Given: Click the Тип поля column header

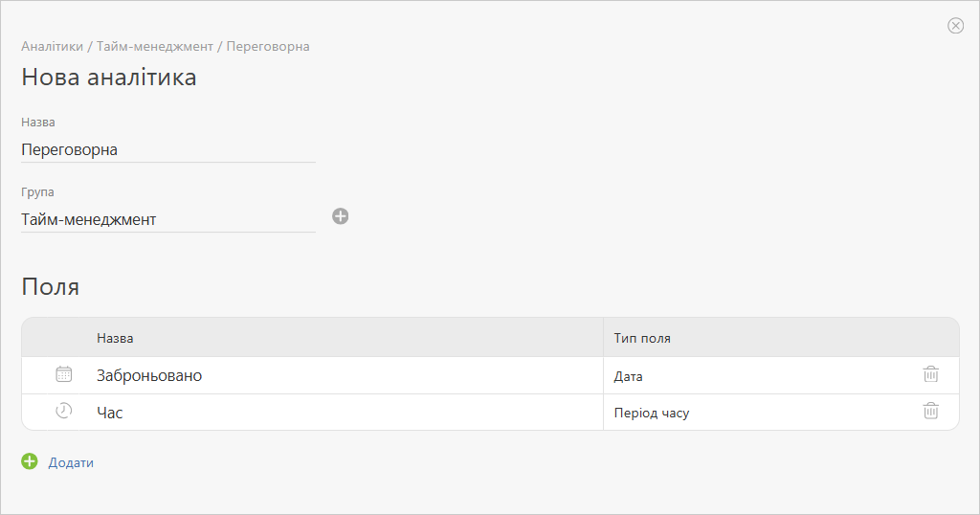Looking at the screenshot, I should coord(642,338).
